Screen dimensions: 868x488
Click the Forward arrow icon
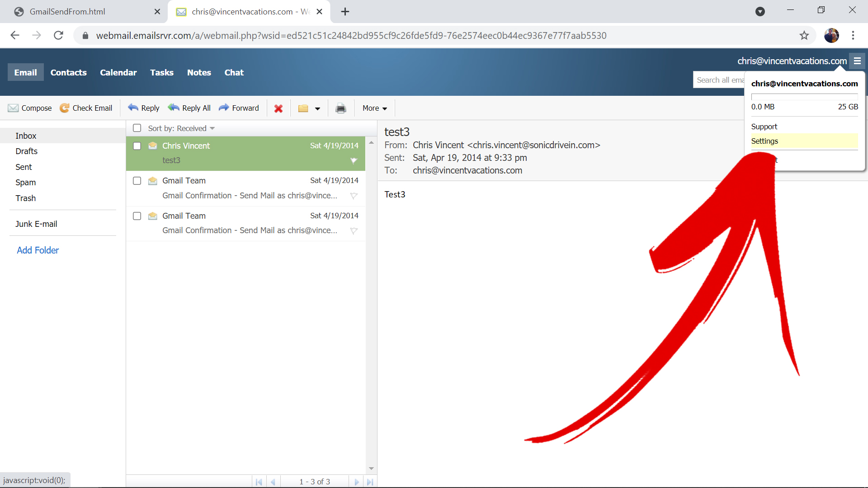[224, 108]
